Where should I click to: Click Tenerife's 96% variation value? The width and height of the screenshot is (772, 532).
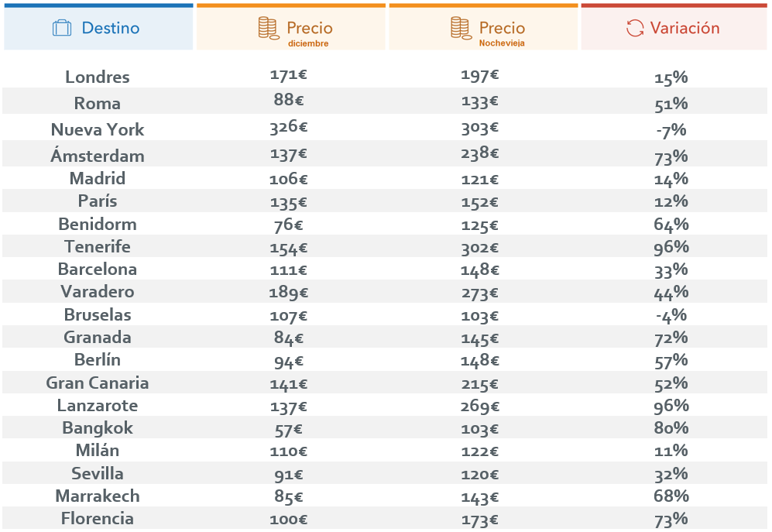pyautogui.click(x=671, y=247)
